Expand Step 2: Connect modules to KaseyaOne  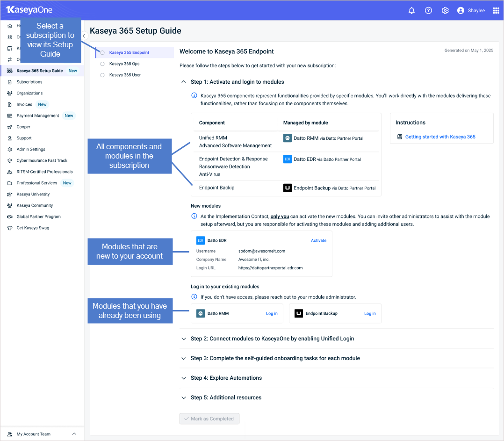[x=184, y=339]
